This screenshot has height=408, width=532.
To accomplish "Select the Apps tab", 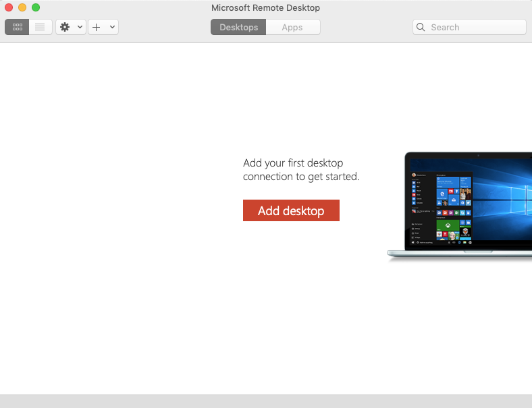I will (x=292, y=27).
